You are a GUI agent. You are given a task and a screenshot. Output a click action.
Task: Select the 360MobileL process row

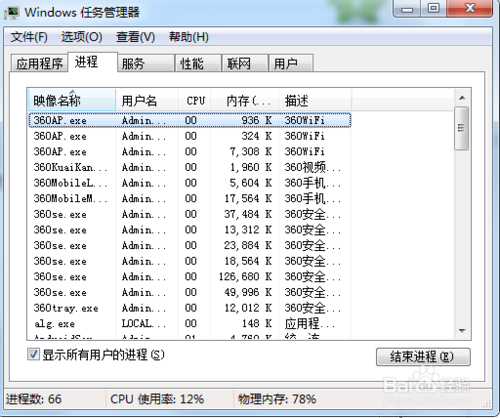click(x=190, y=183)
